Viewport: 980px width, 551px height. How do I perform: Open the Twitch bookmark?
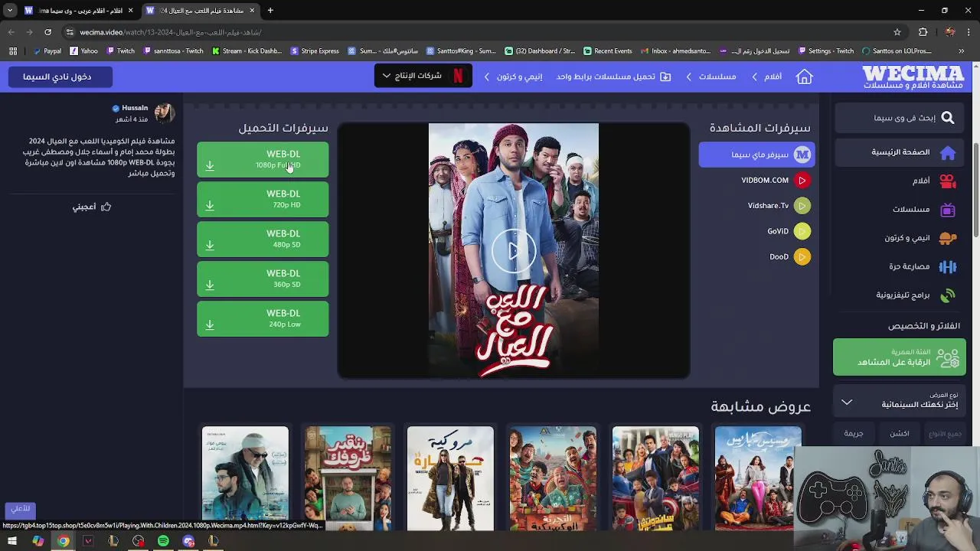pos(120,51)
